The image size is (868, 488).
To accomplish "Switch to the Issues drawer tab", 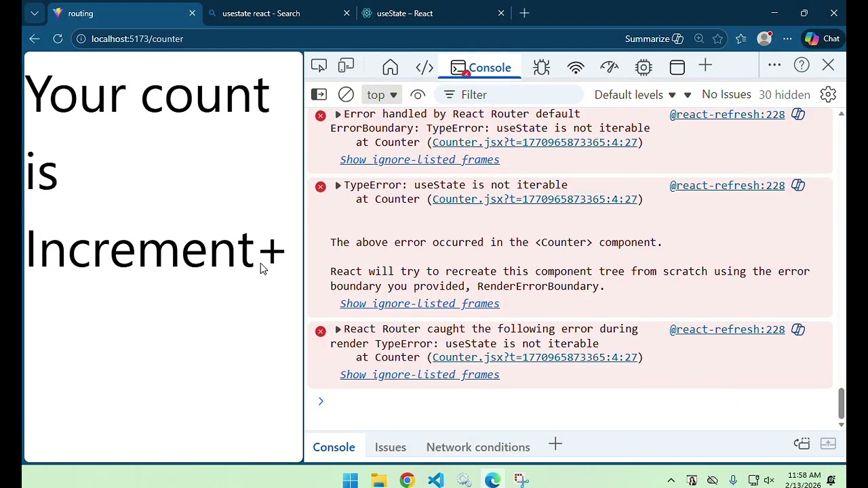I will point(391,447).
